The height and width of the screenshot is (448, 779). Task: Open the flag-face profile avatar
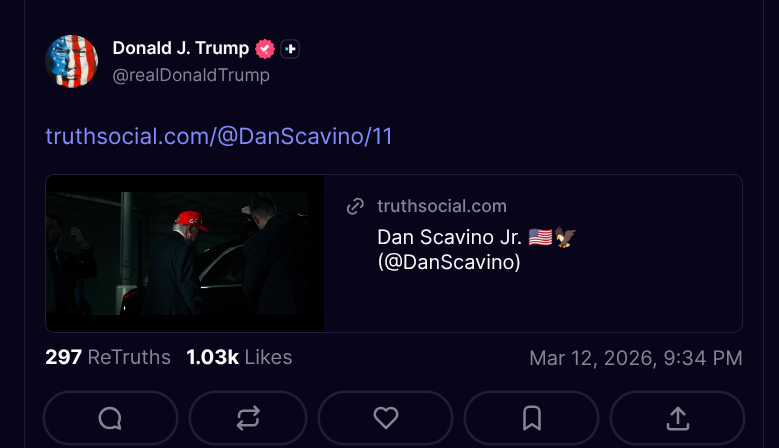tap(71, 61)
